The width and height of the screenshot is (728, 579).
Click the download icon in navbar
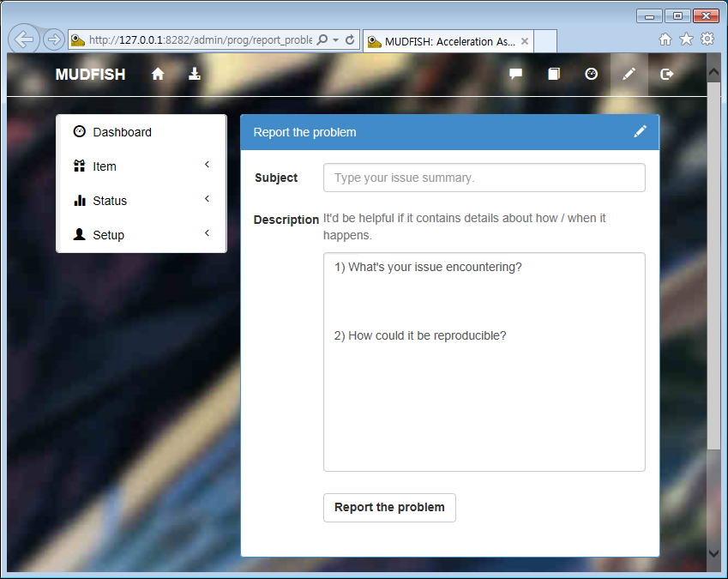pyautogui.click(x=195, y=75)
